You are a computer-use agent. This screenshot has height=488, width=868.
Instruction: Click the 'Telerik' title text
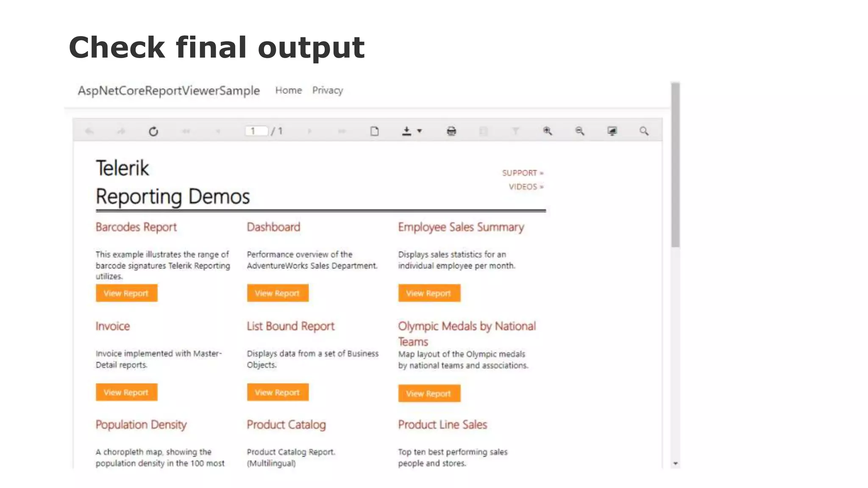pos(122,168)
